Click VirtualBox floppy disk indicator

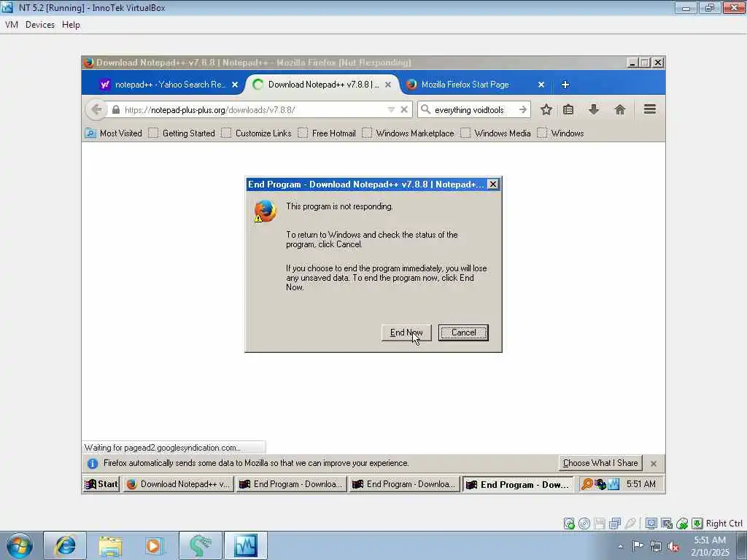tap(600, 524)
